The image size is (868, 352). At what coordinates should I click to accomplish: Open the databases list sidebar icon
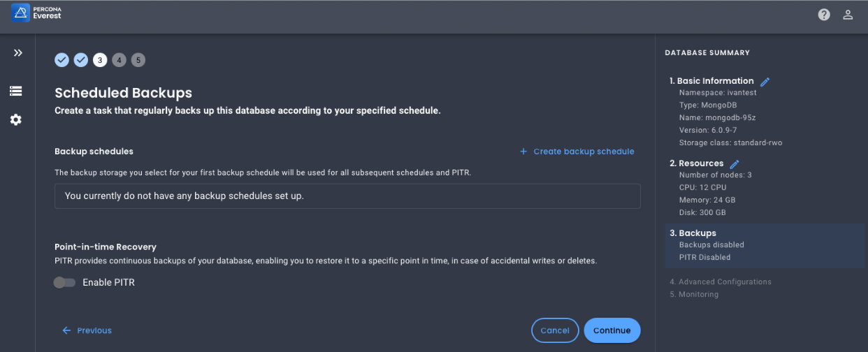pyautogui.click(x=15, y=91)
